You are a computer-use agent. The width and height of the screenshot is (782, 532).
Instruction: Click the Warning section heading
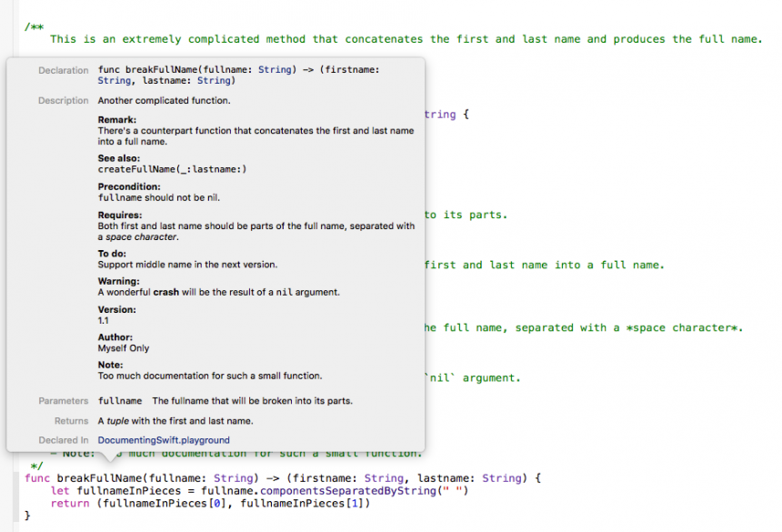click(120, 281)
